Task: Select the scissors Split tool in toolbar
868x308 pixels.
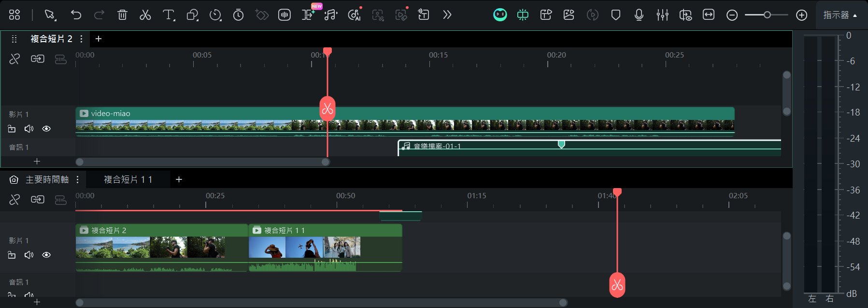Action: [x=145, y=15]
